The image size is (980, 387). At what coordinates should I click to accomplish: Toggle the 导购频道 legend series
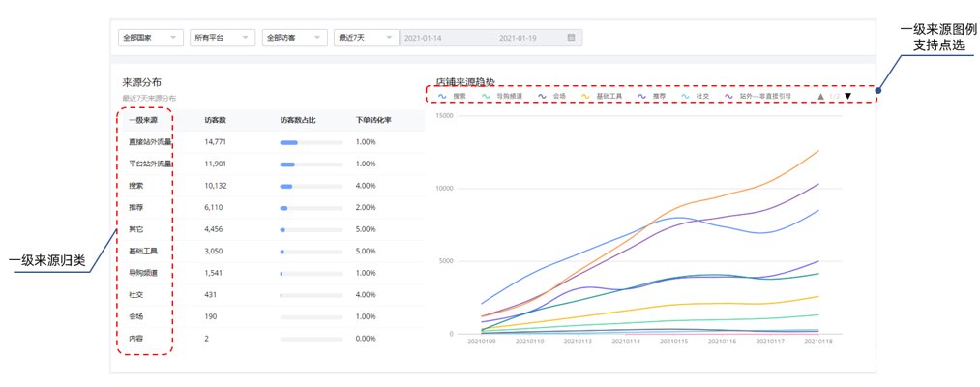tap(502, 97)
